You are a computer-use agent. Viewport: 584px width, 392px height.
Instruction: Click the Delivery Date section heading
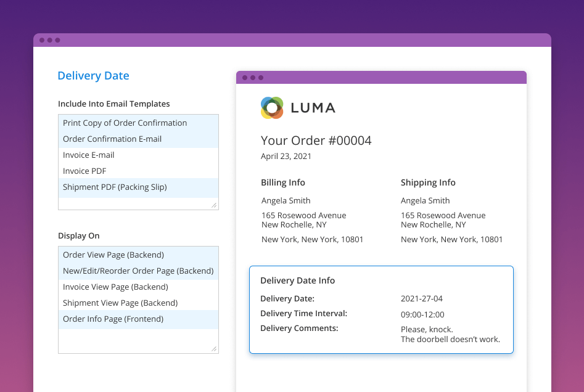[x=93, y=76]
